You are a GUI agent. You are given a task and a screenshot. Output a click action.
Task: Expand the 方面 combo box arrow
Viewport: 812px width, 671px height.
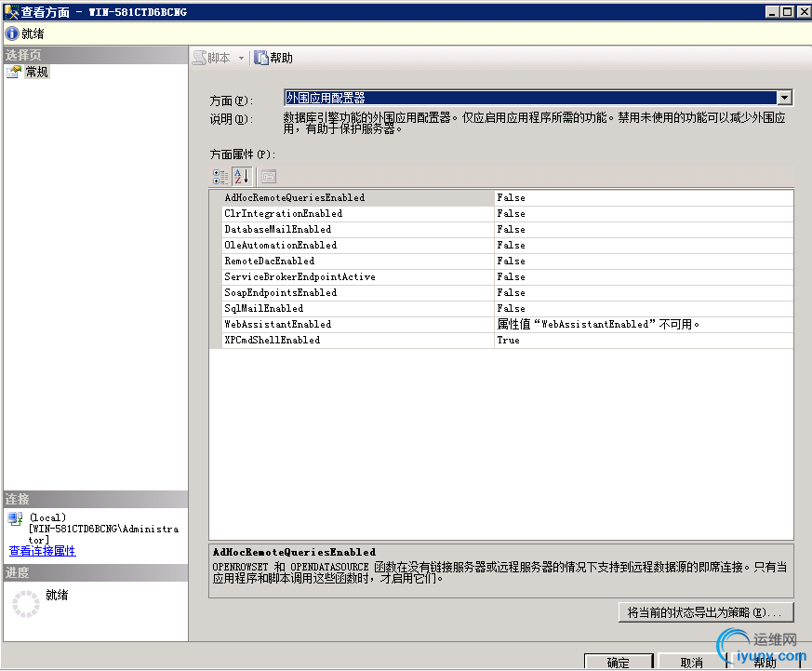pos(784,98)
